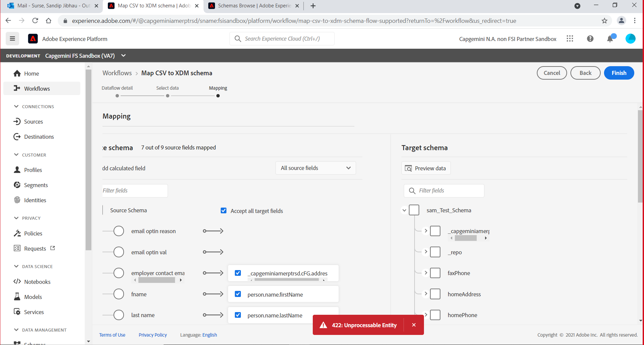Open the Privacy Policy link
The height and width of the screenshot is (345, 644).
[x=153, y=335]
